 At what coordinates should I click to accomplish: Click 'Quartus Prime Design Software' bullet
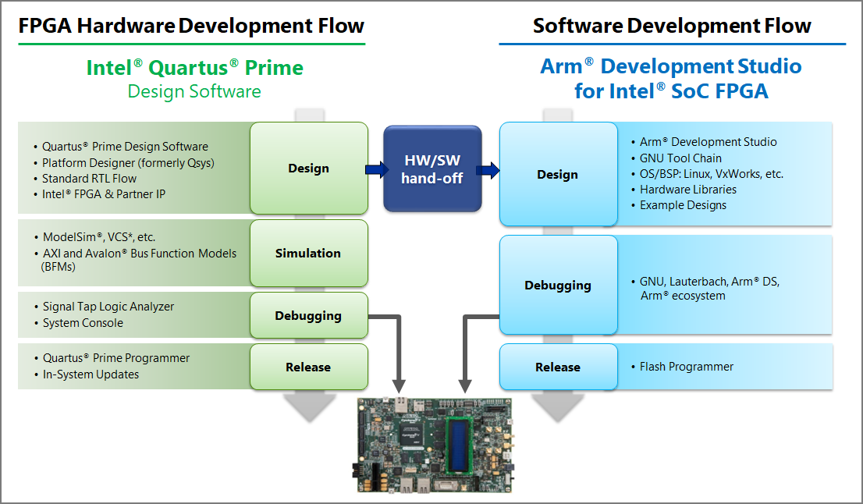(x=125, y=147)
